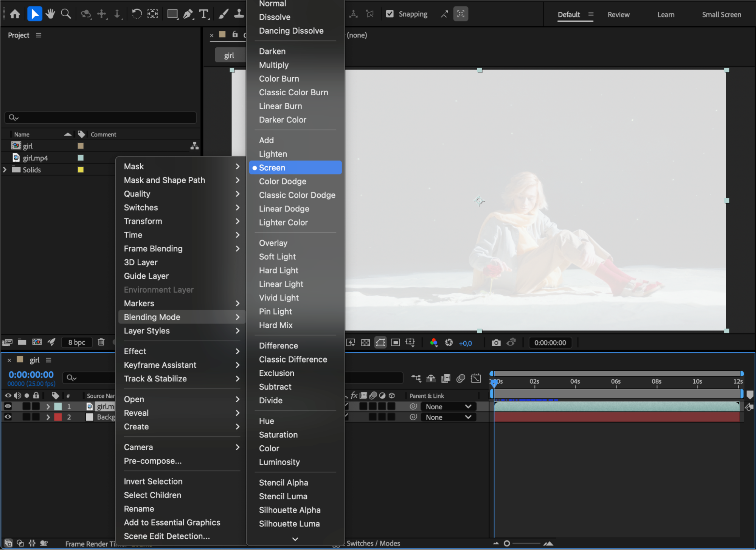Select the Rotation tool
Image resolution: width=756 pixels, height=550 pixels.
[137, 14]
